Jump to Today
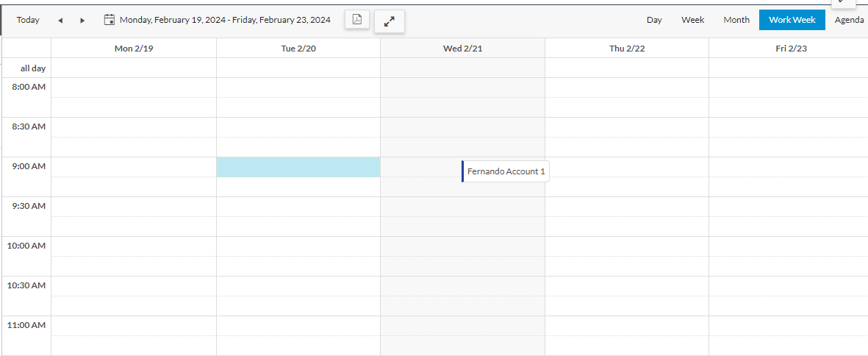The width and height of the screenshot is (868, 356). [28, 20]
